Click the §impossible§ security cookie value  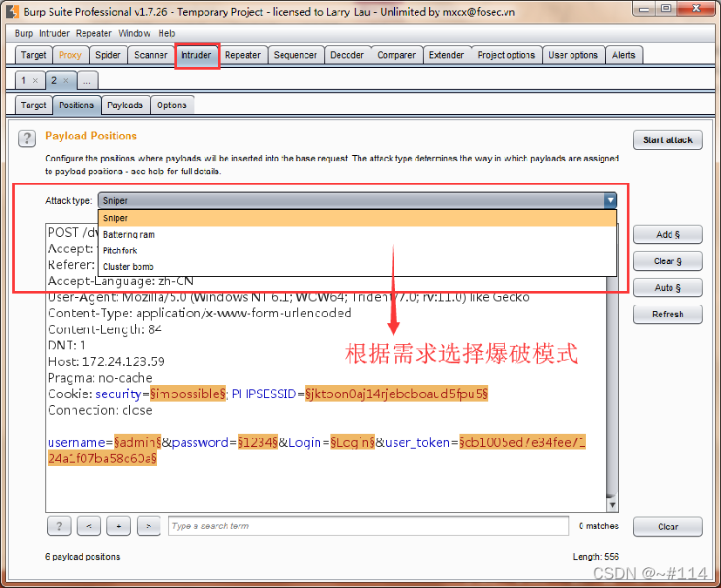pos(188,394)
